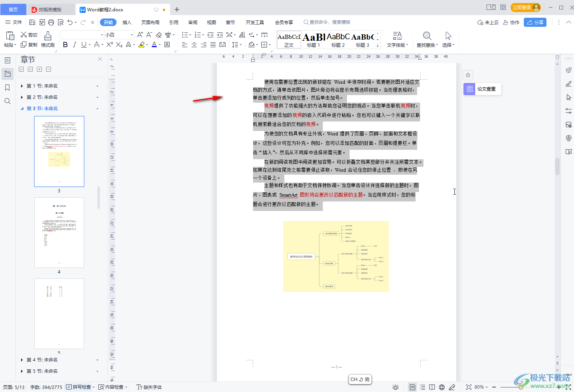Switch to the 页面布局 ribbon tab
The height and width of the screenshot is (392, 574).
(150, 22)
